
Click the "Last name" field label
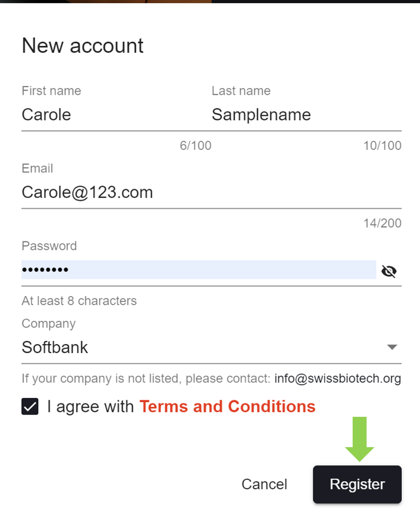click(x=241, y=91)
